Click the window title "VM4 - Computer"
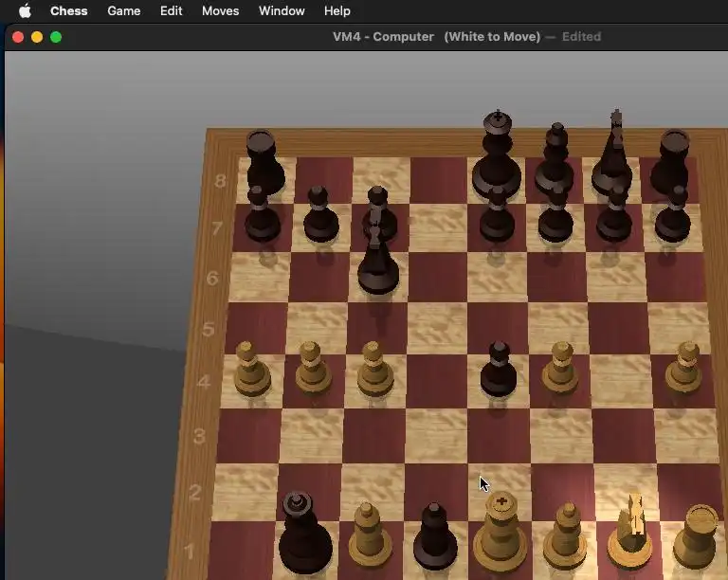 coord(383,37)
